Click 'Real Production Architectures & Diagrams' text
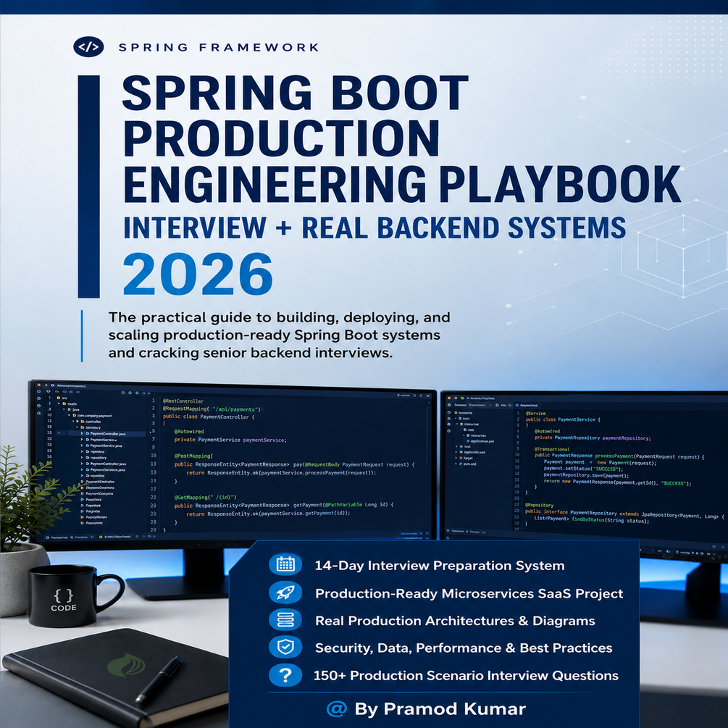Viewport: 728px width, 728px height. coord(455,621)
